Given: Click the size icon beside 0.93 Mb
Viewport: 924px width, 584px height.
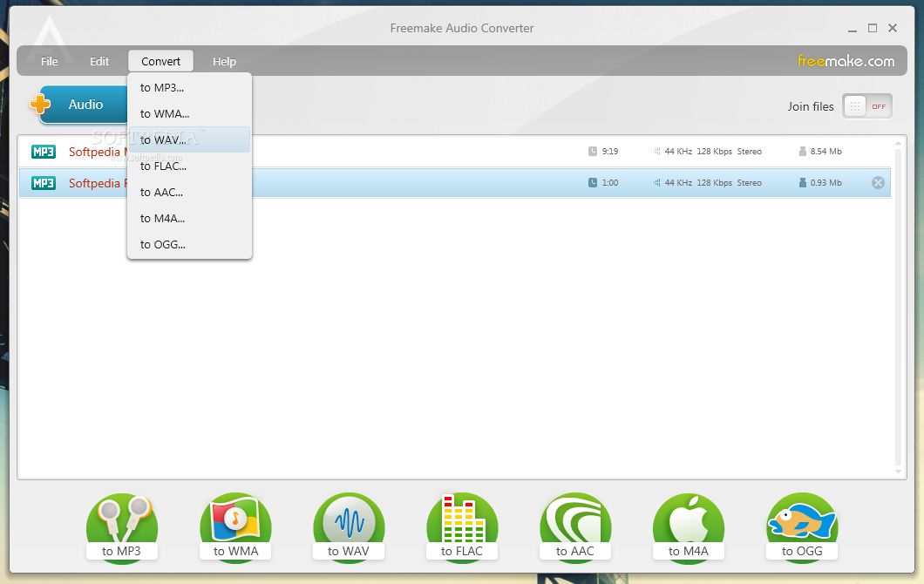Looking at the screenshot, I should coord(803,183).
